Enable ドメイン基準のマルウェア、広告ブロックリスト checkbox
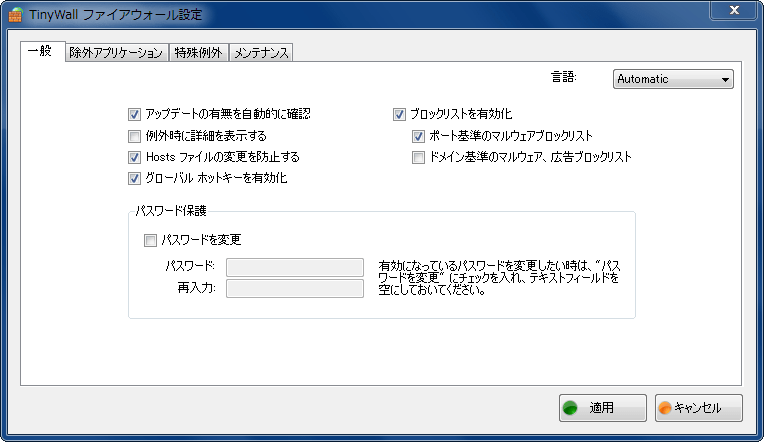 418,157
